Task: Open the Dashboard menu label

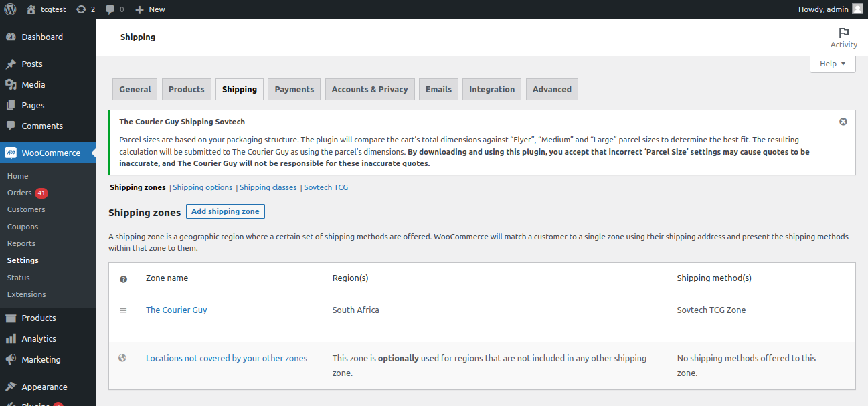Action: 42,37
